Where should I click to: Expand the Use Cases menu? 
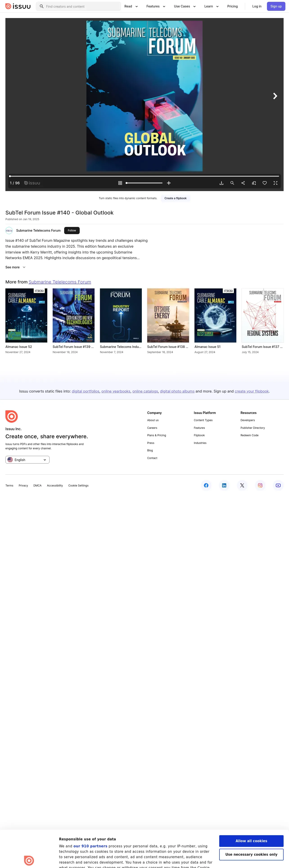coord(185,6)
